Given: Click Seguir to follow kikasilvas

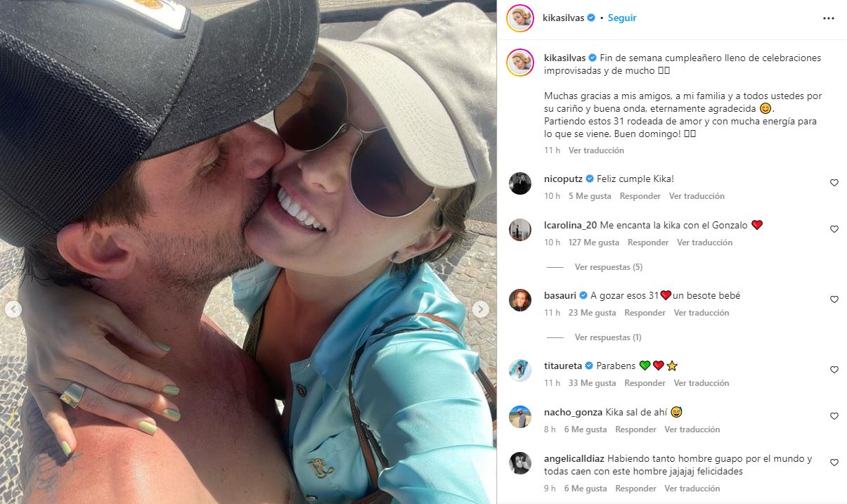Looking at the screenshot, I should click(622, 18).
